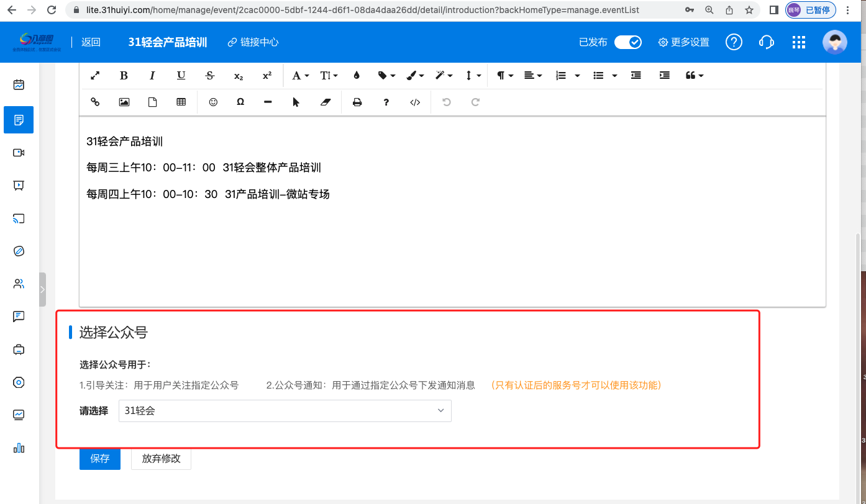
Task: Open customer service headset icon
Action: 767,42
